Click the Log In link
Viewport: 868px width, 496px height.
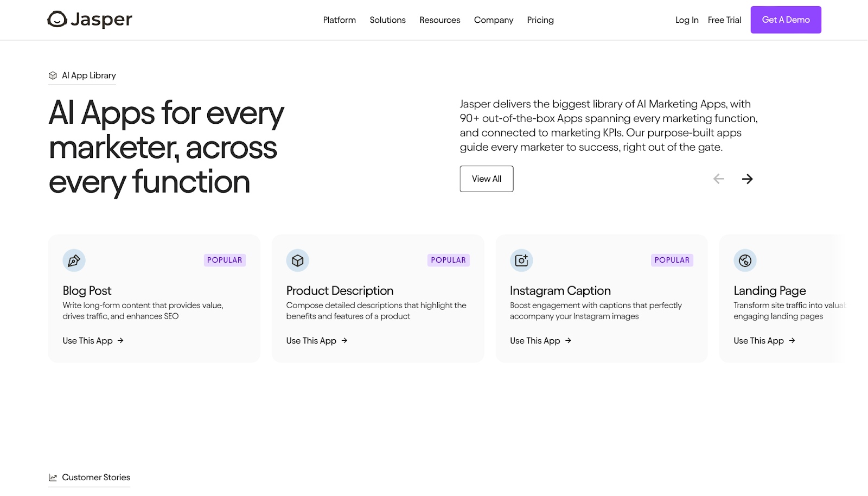687,20
